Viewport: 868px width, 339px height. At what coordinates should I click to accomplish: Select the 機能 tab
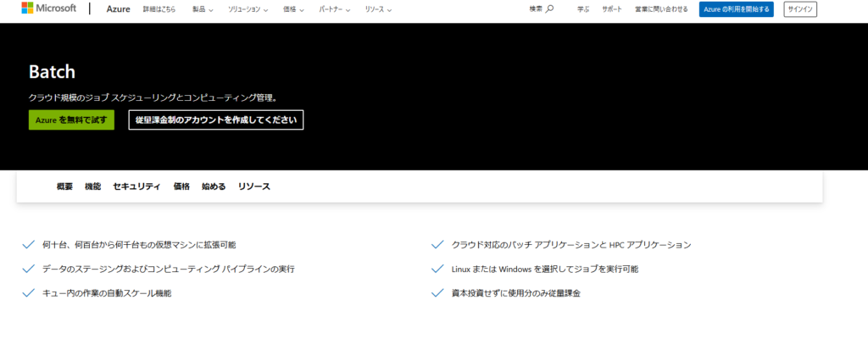(92, 186)
